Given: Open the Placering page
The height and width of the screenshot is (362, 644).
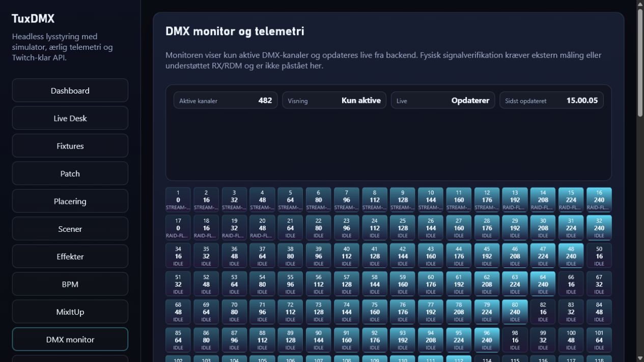Looking at the screenshot, I should pos(70,201).
